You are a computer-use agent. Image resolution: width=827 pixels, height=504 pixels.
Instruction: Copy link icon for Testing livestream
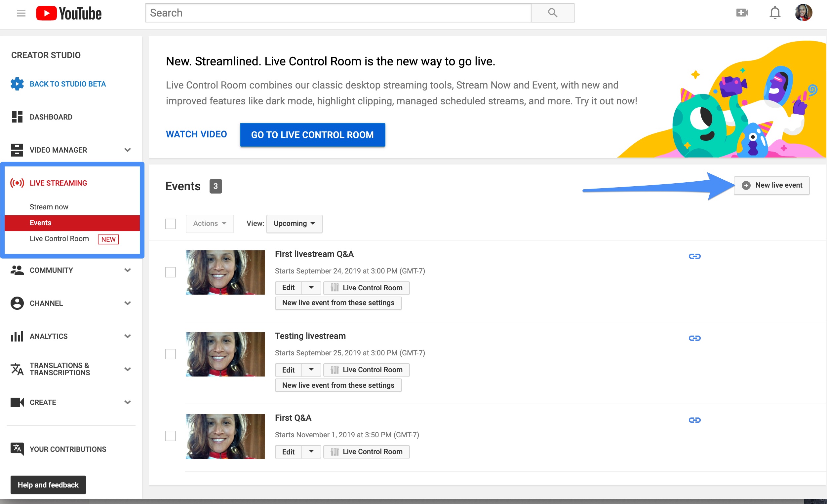(694, 338)
